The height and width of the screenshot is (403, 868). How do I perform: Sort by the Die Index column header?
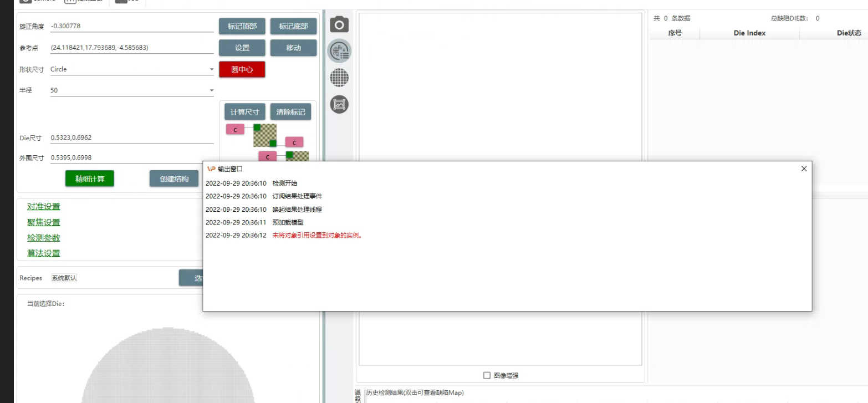point(749,33)
